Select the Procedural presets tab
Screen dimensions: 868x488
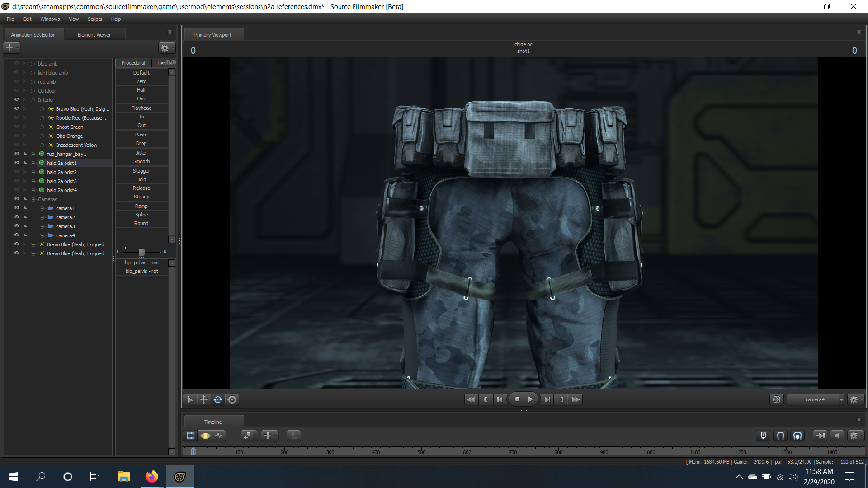click(133, 63)
